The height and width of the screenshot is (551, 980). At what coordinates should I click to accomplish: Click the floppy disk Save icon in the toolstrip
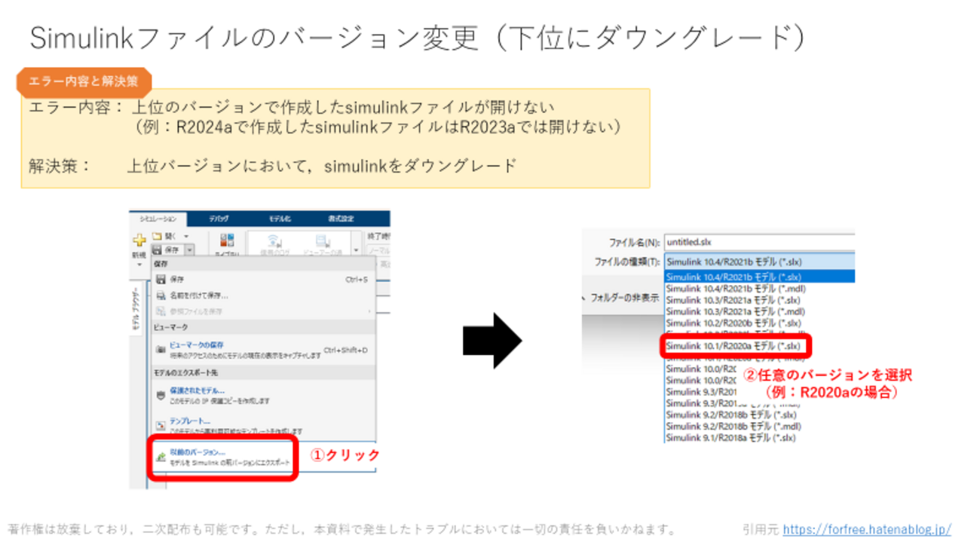click(157, 249)
